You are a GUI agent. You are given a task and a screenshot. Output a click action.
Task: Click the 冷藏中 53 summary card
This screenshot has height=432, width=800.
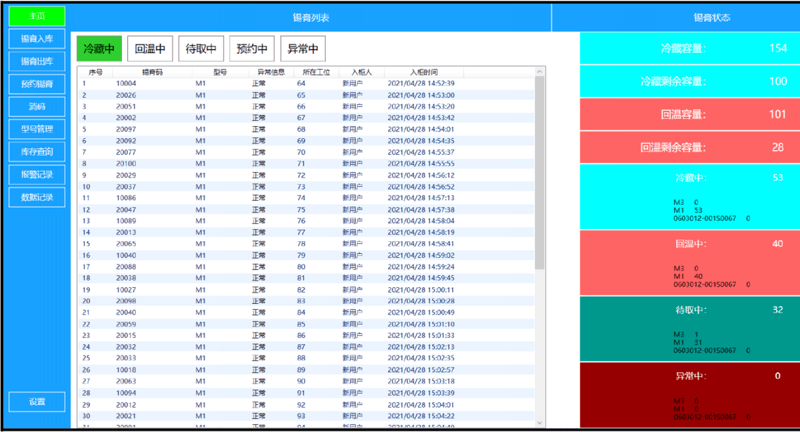[x=690, y=197]
